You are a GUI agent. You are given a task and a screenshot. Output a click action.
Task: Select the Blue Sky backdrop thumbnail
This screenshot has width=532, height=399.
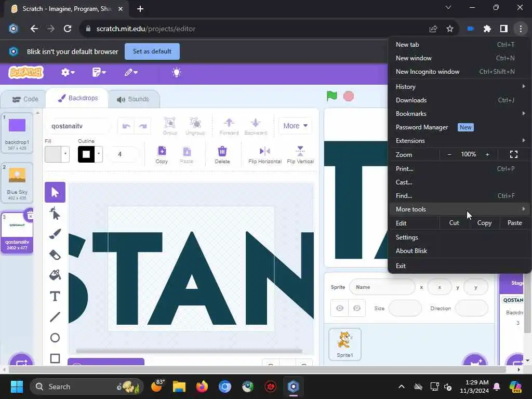pos(17,182)
